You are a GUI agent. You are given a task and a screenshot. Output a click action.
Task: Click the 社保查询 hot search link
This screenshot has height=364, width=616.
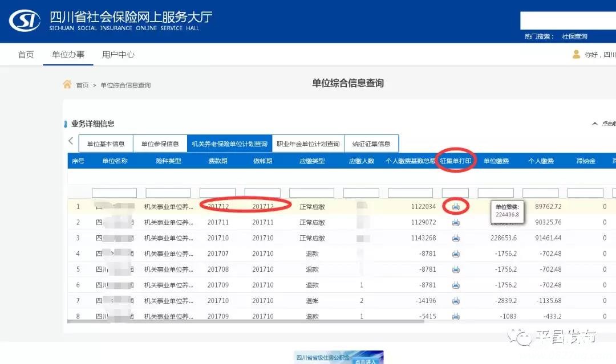(x=574, y=36)
